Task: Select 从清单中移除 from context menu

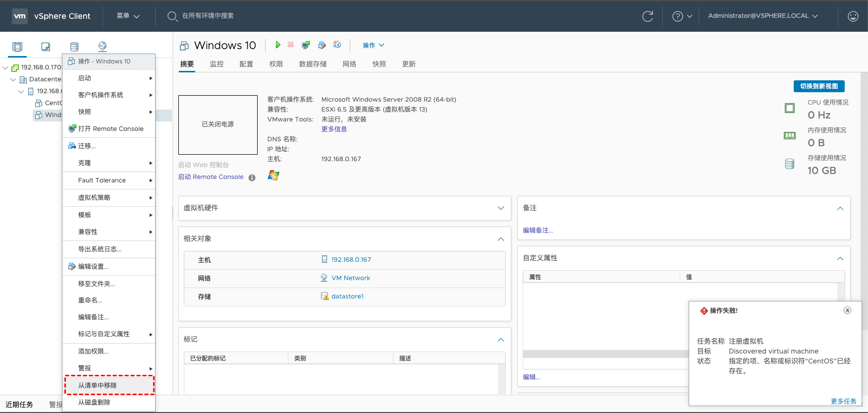Action: pyautogui.click(x=98, y=385)
